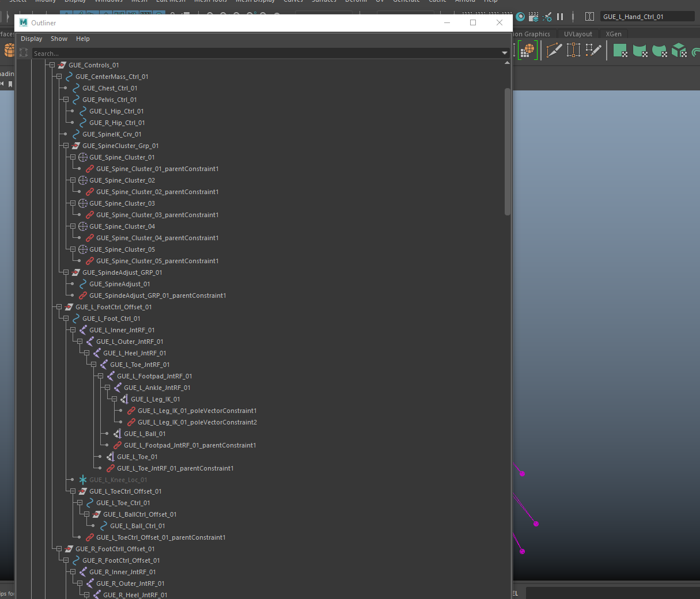Click the Outliner vertical scrollbar thumb
Screen dimensions: 700x599
(508, 151)
